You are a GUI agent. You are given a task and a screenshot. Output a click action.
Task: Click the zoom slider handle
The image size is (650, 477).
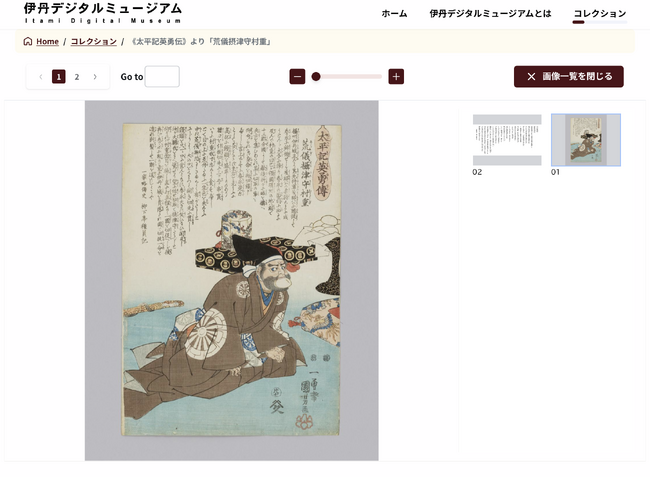316,77
